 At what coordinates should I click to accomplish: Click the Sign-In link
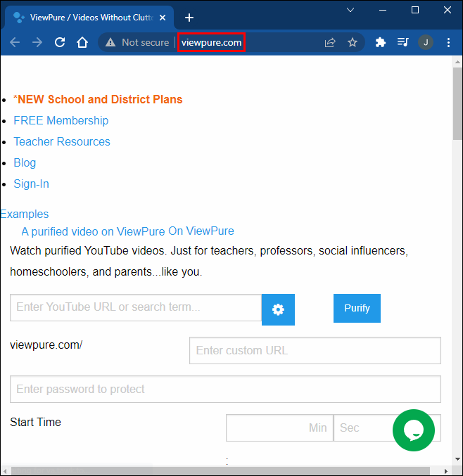point(32,184)
